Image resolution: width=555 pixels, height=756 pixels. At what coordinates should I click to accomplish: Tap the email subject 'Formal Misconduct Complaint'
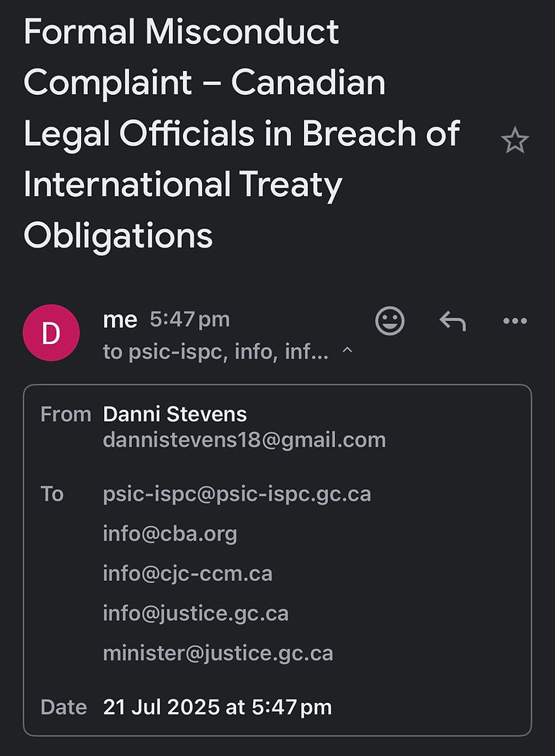[242, 133]
